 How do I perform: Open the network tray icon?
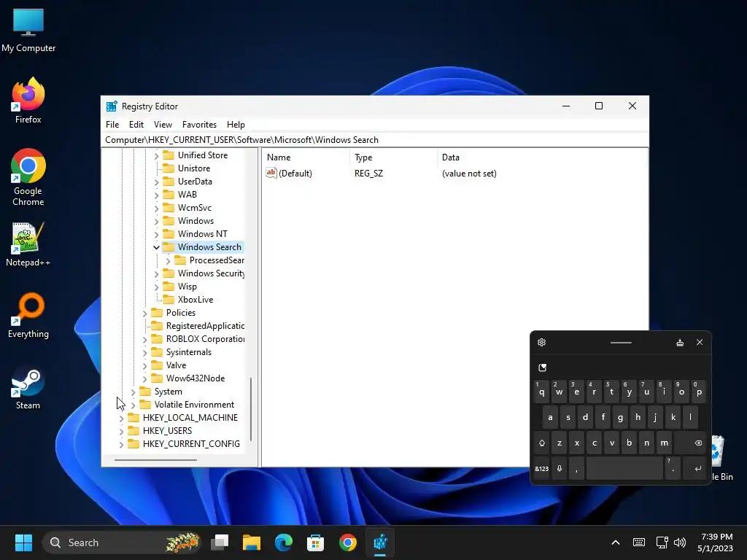662,542
